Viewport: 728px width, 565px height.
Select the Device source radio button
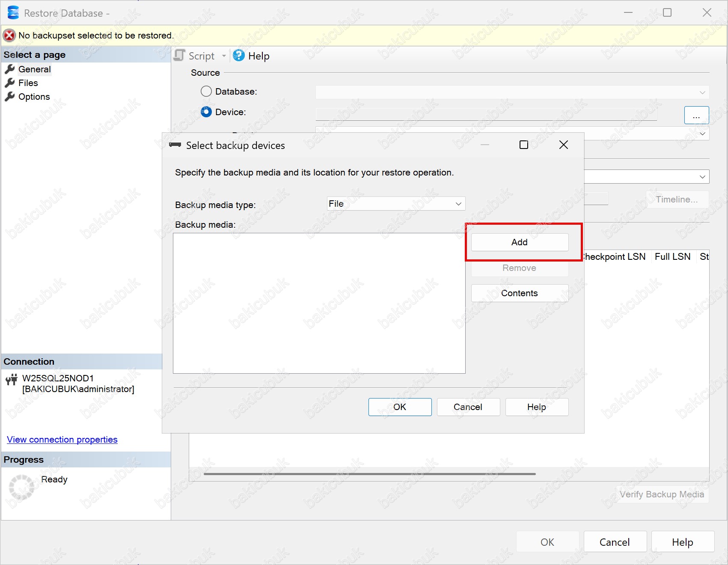(x=206, y=112)
